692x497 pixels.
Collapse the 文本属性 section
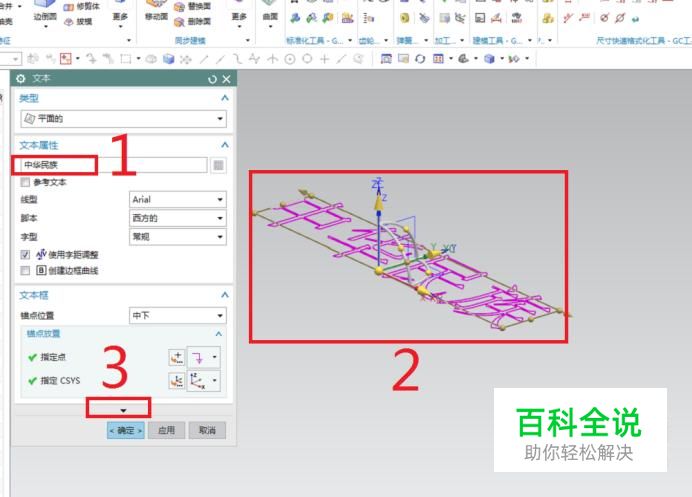tap(225, 145)
